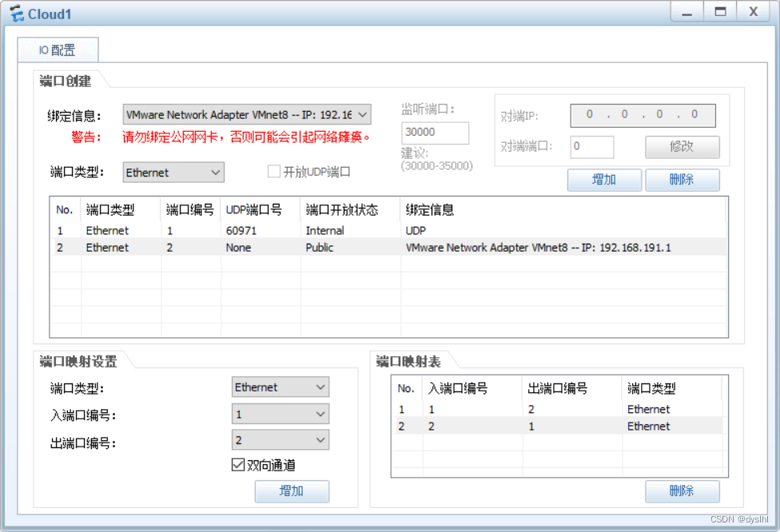
Task: Click the 绑定信息 column header
Action: [563, 210]
